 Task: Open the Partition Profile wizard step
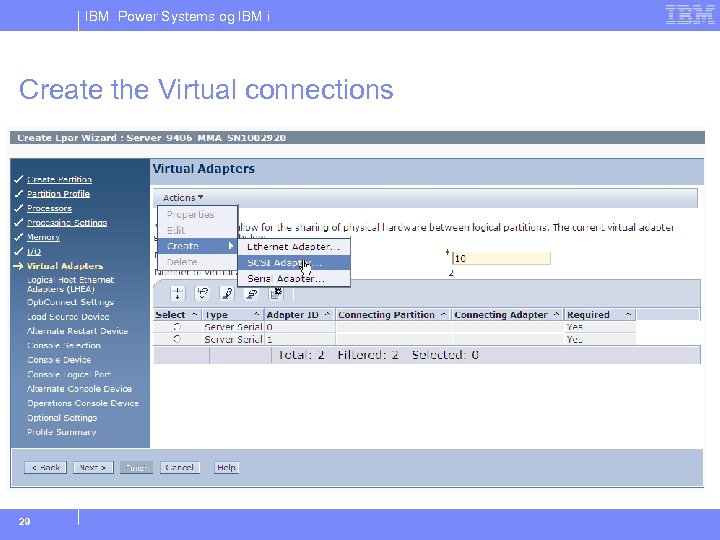58,194
